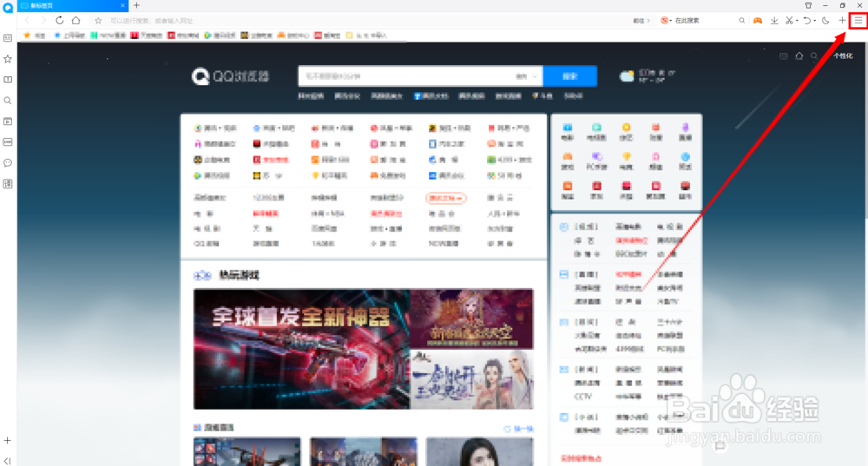Select the 新标签页 tab

point(73,5)
